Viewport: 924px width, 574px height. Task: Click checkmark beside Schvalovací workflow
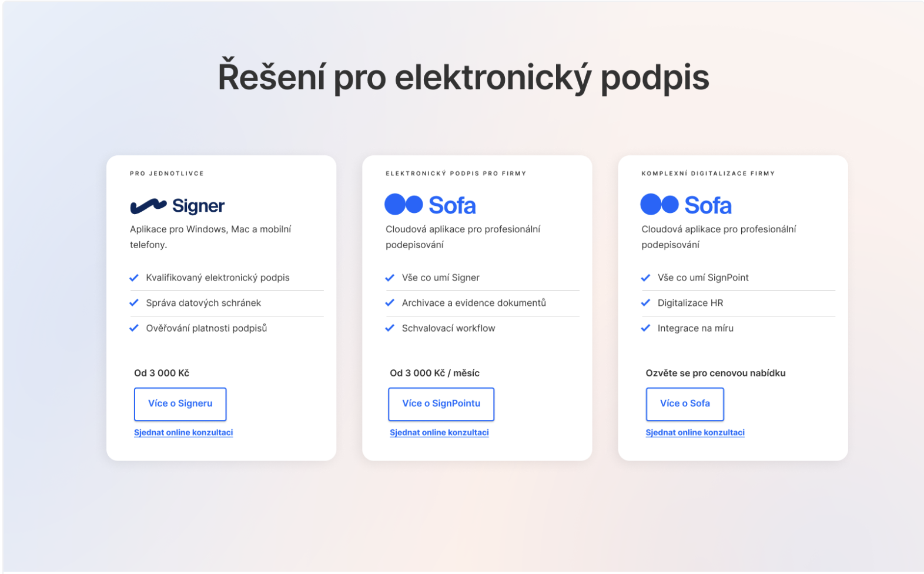click(390, 328)
